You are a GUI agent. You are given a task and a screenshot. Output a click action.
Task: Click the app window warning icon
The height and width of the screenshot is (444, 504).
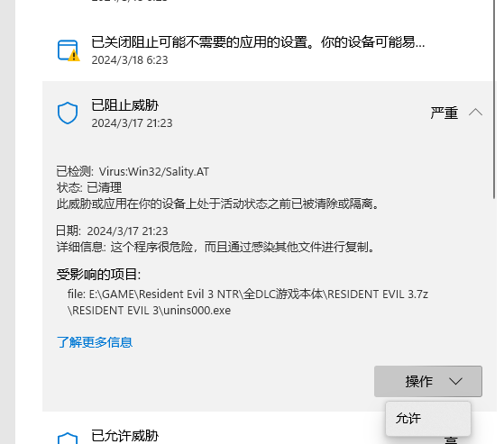pyautogui.click(x=69, y=50)
